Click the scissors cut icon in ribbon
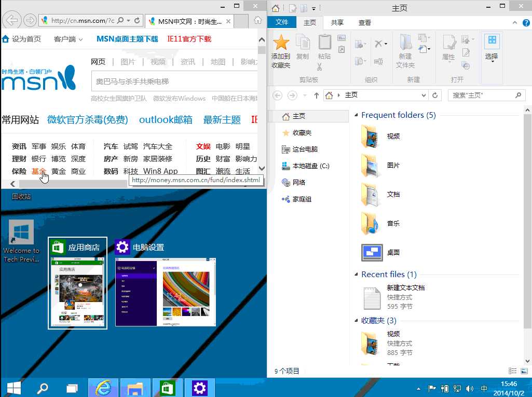Screen dimensions: 532x397 tap(319, 66)
